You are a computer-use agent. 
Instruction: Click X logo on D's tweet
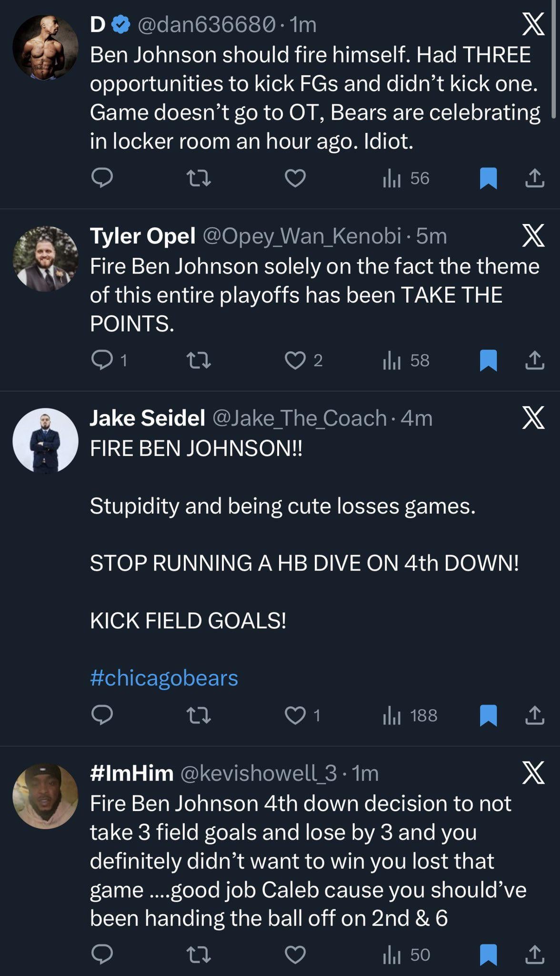(x=533, y=25)
